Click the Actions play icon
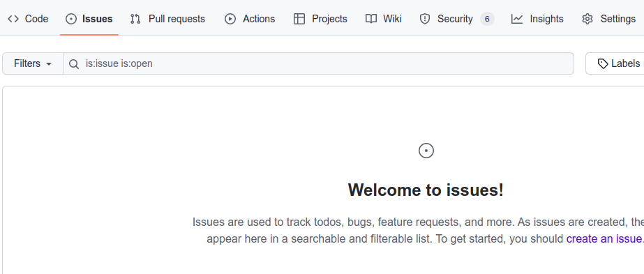The height and width of the screenshot is (274, 644). click(230, 19)
